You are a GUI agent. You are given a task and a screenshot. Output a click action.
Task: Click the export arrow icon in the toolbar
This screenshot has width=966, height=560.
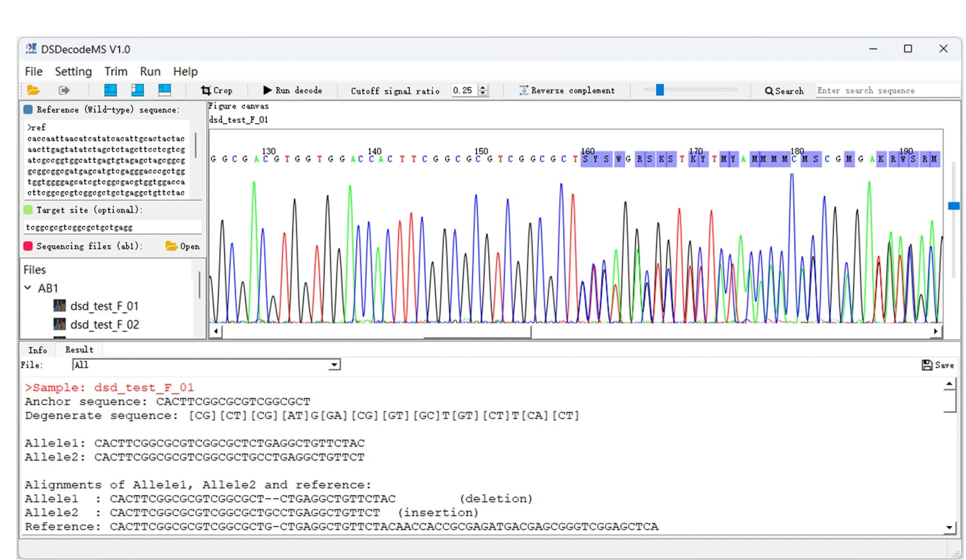(63, 90)
